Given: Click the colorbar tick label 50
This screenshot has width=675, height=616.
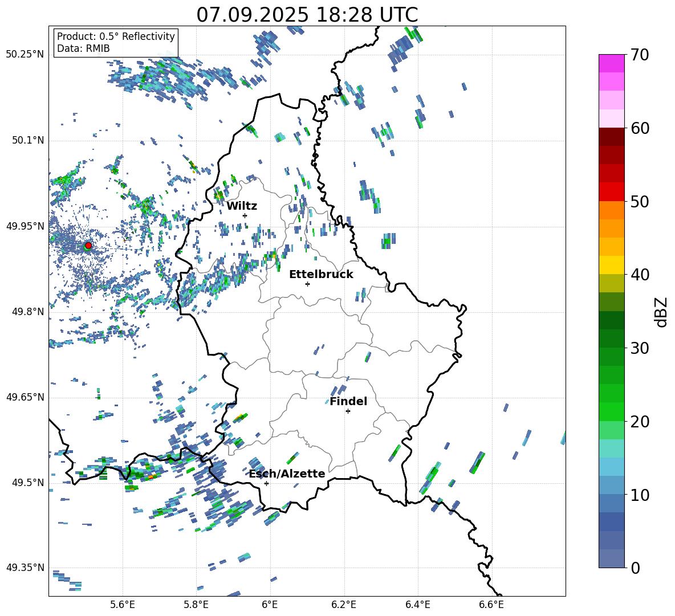Looking at the screenshot, I should click(640, 202).
